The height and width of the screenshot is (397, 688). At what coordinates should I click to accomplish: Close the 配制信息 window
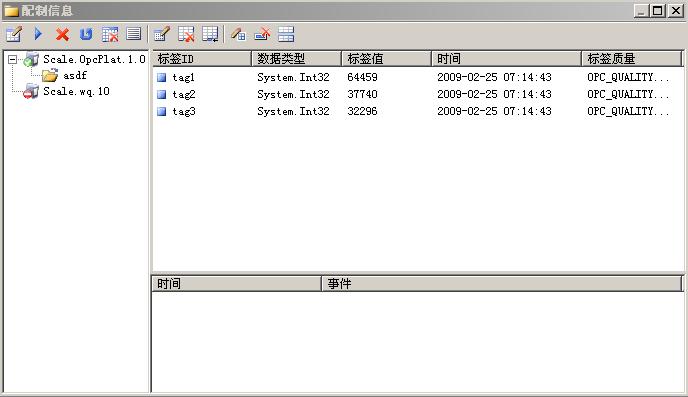point(676,11)
